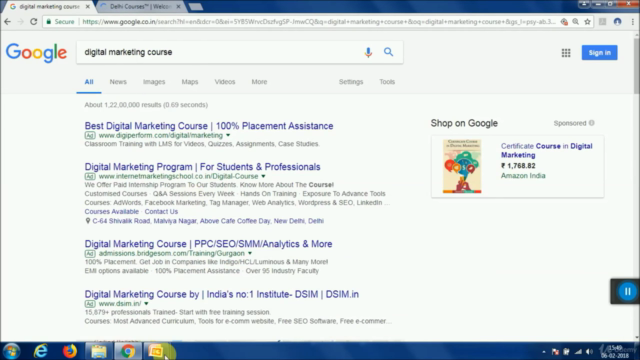This screenshot has width=640, height=360.
Task: Open PPC/SEO/SMM/Analytics & More ad link
Action: (x=208, y=244)
